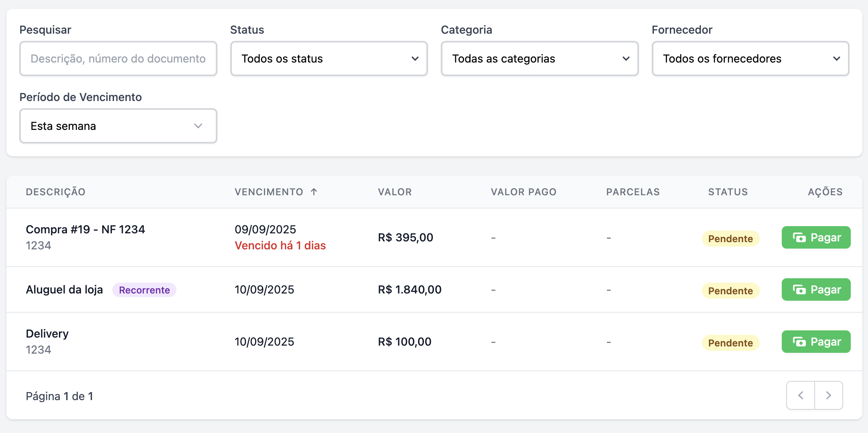
Task: Click Pendente status badge for Compra #19
Action: coord(730,239)
